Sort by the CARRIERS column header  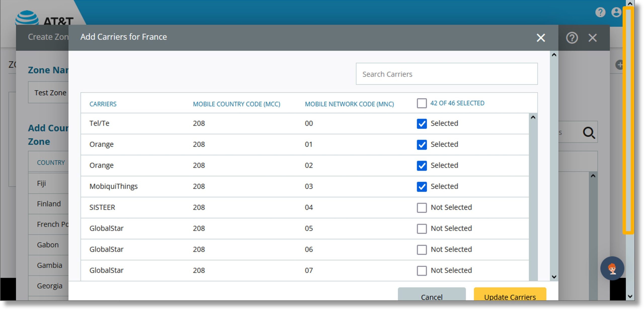103,104
